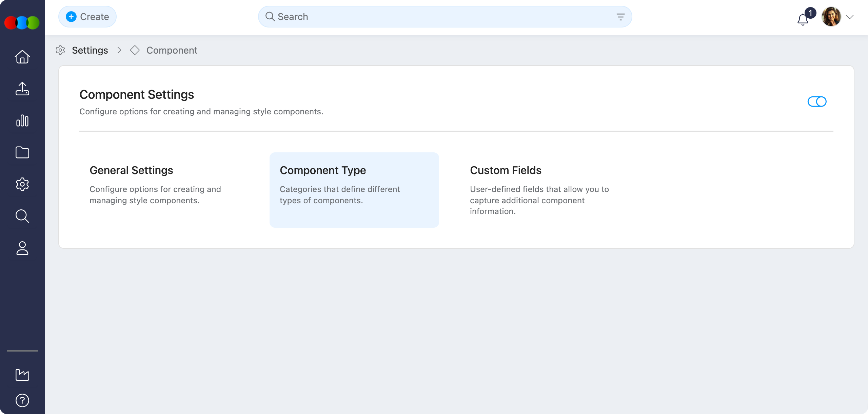Open Help via the question mark icon
This screenshot has width=868, height=414.
(22, 400)
